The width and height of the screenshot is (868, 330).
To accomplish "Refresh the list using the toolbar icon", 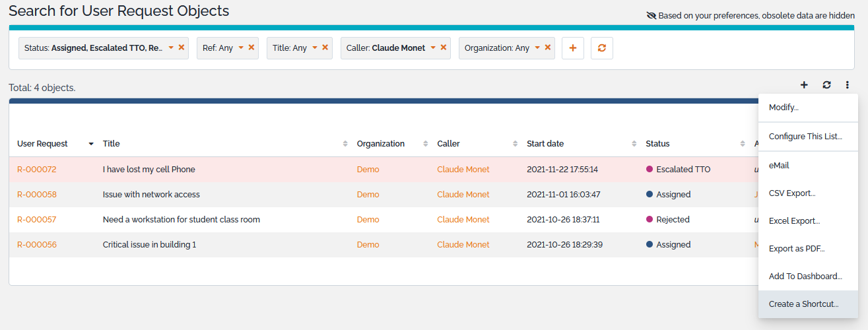I will 826,84.
